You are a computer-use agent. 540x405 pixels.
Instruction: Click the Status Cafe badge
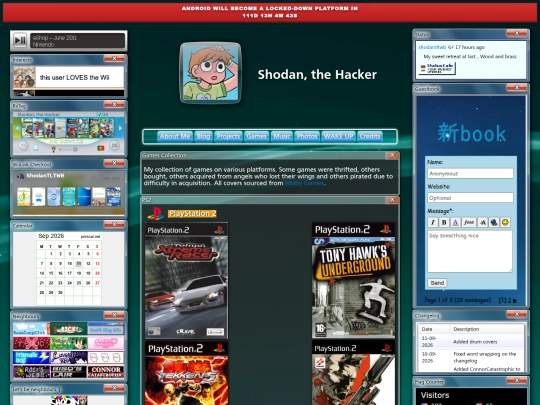tap(437, 69)
